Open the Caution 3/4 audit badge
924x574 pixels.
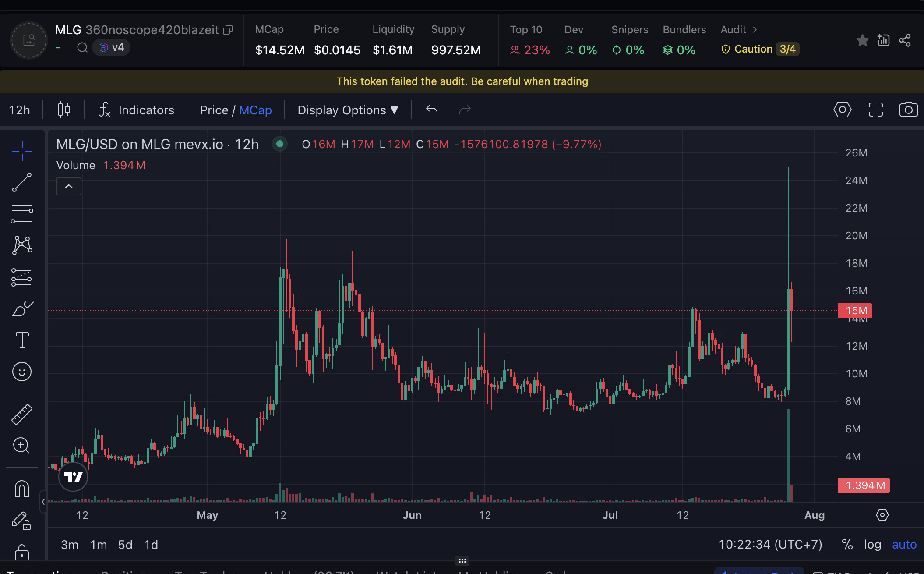pyautogui.click(x=760, y=49)
